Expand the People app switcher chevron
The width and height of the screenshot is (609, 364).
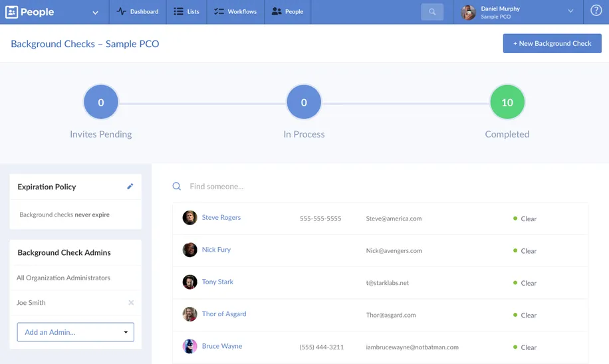tap(95, 12)
